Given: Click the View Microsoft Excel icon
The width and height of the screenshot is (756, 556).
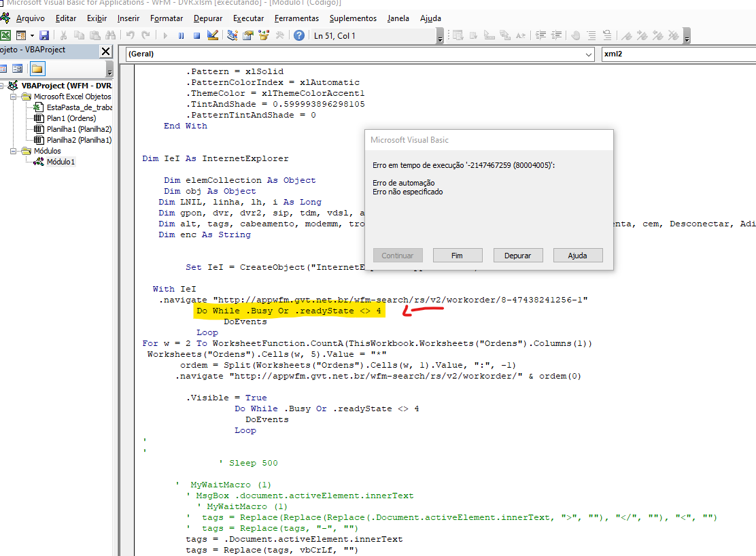Looking at the screenshot, I should click(x=6, y=35).
